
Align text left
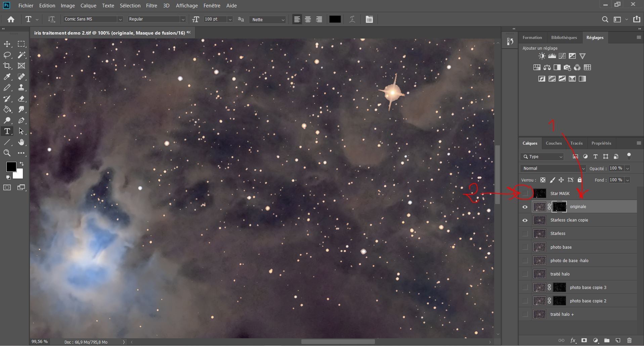[x=297, y=19]
